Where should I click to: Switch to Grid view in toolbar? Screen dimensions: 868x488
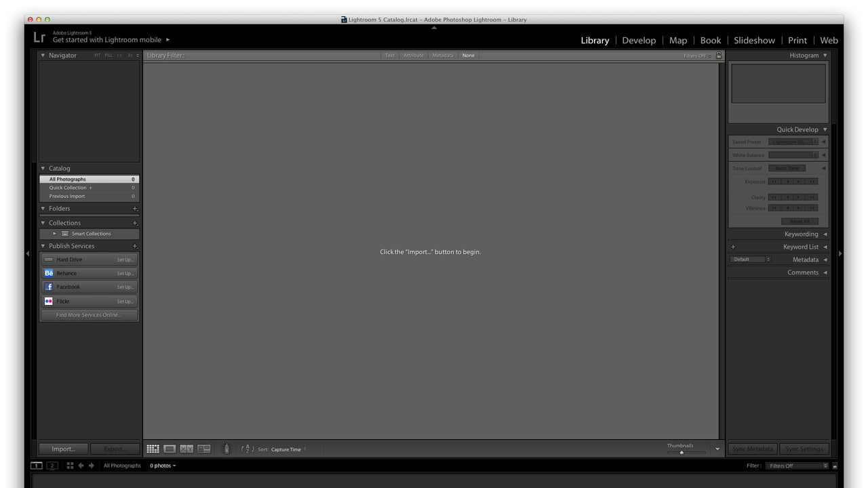153,449
